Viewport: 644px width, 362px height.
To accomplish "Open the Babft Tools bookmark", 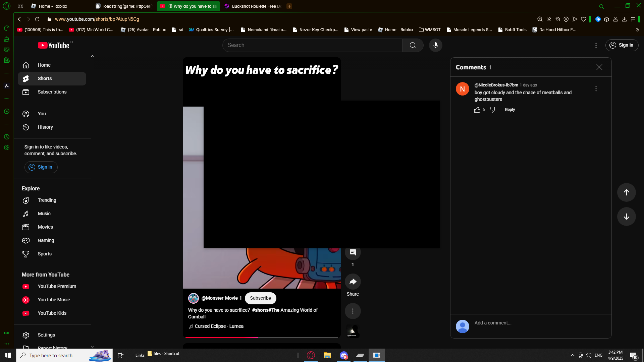I will tap(512, 30).
